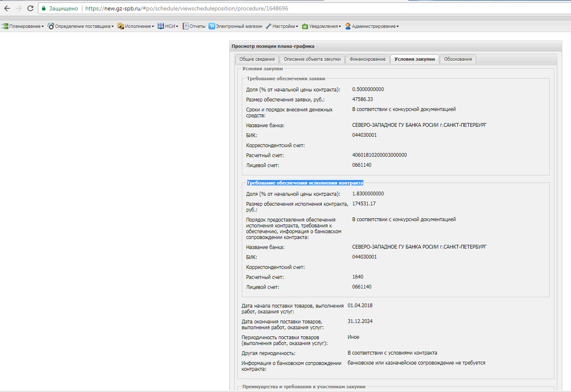571x392 pixels.
Task: Click the Расчетный счет value 1640
Action: [357, 277]
